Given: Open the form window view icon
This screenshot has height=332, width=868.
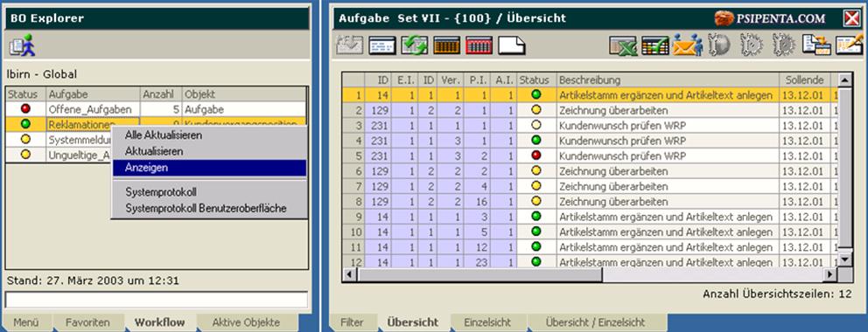Looking at the screenshot, I should coord(382,45).
